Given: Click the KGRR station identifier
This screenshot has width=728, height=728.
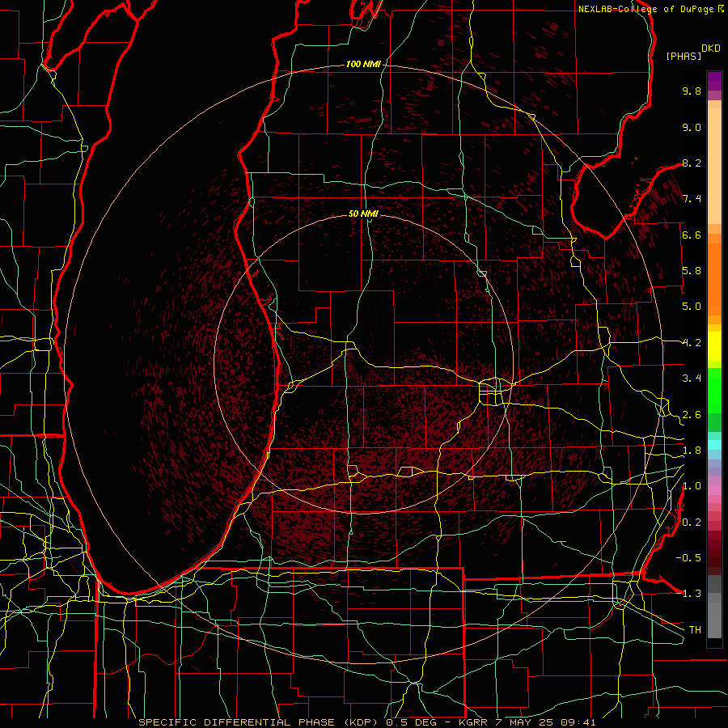Looking at the screenshot, I should click(472, 722).
